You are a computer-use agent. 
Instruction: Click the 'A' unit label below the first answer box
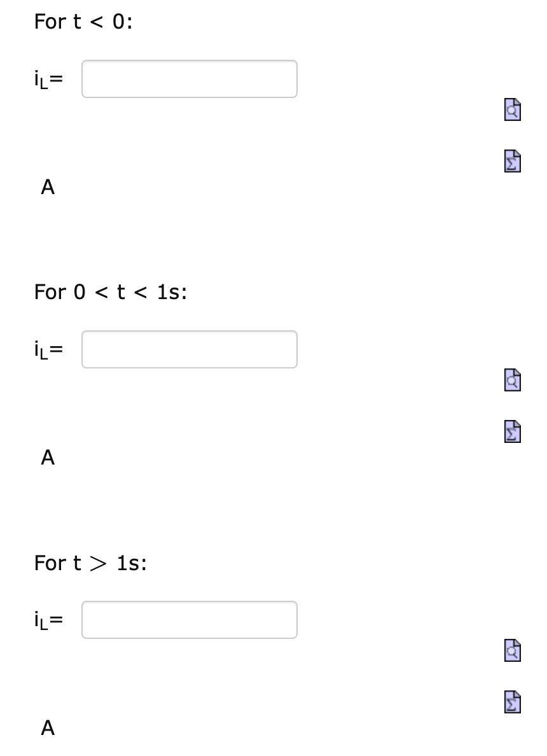click(x=48, y=187)
